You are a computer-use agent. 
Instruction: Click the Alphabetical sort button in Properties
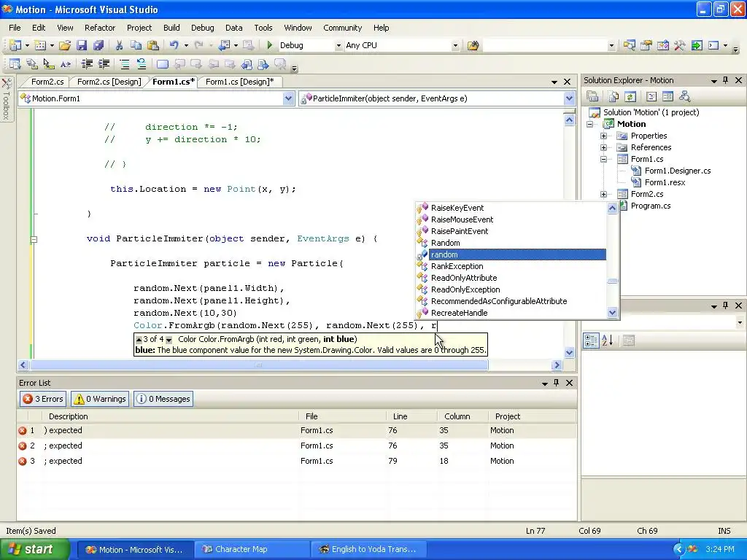608,341
